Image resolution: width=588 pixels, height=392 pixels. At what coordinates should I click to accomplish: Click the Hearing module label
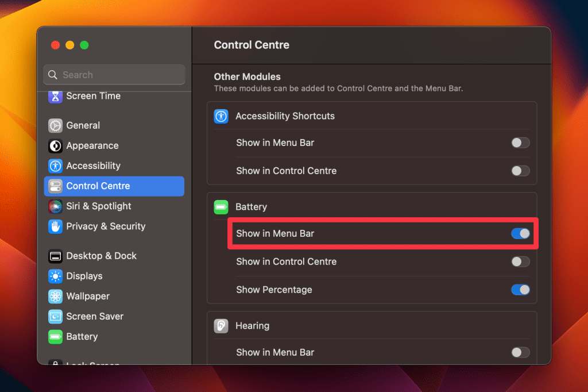(x=253, y=326)
